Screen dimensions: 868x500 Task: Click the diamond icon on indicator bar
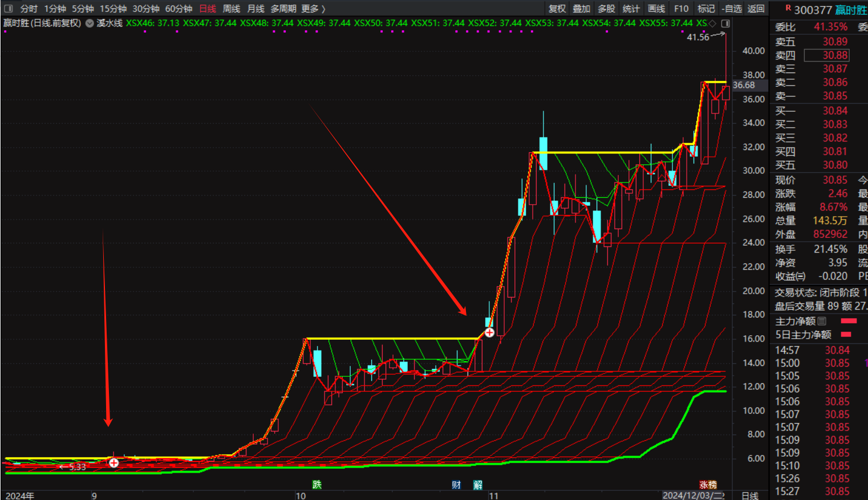(712, 23)
